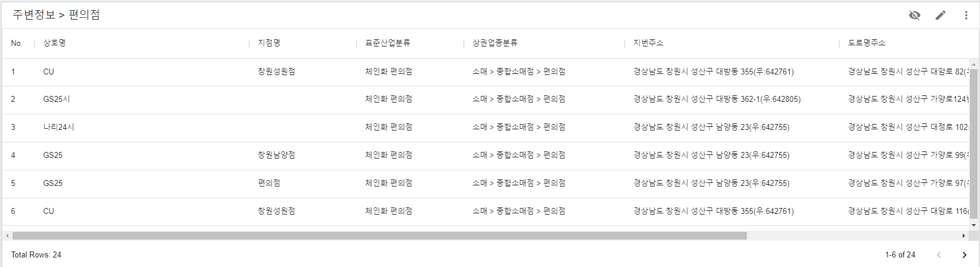980x267 pixels.
Task: Select row 3 나리24시
Action: [x=486, y=128]
